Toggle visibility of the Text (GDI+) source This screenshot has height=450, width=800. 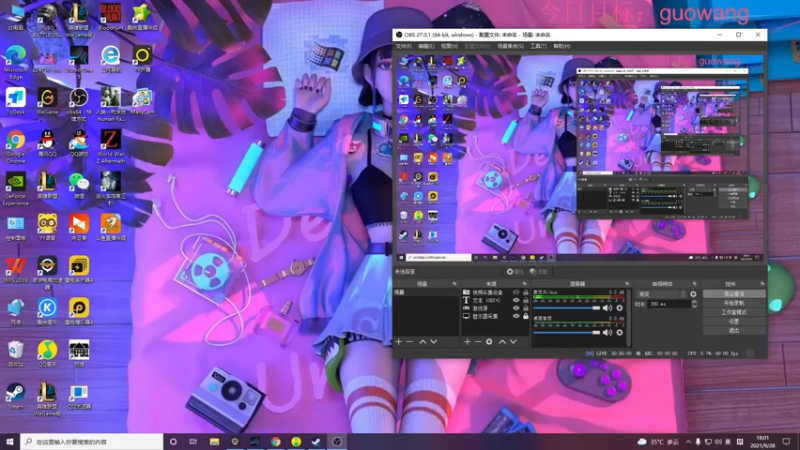[x=516, y=301]
